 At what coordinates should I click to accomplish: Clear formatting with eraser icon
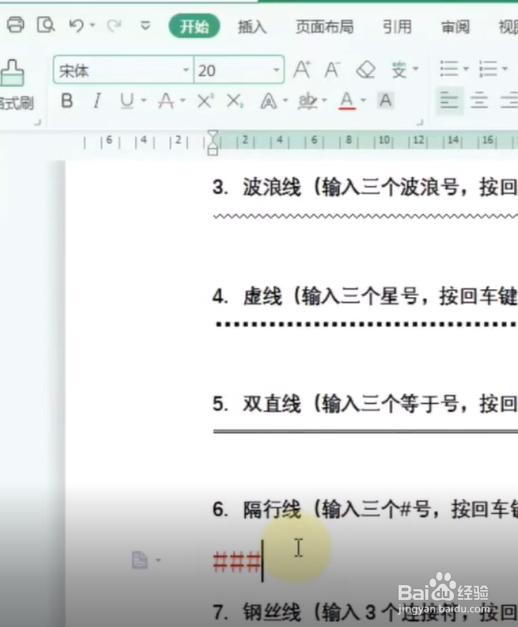[x=366, y=70]
